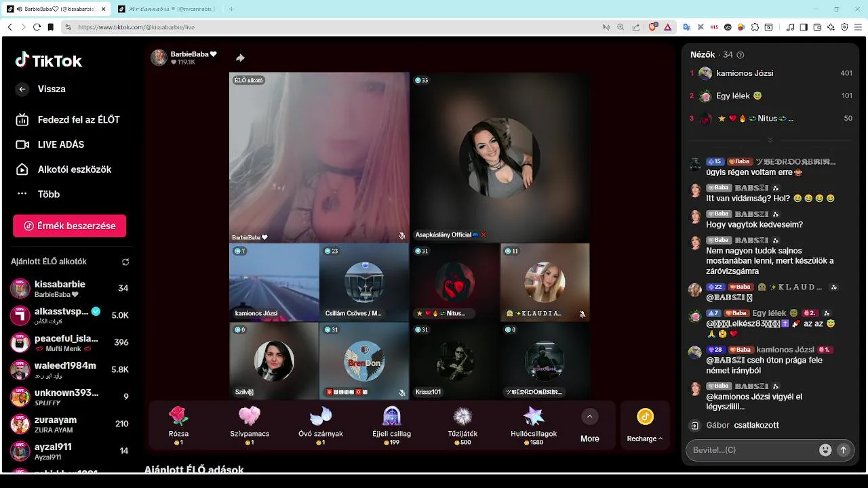
Task: Open third ranked viewer Nitus
Action: click(x=771, y=118)
